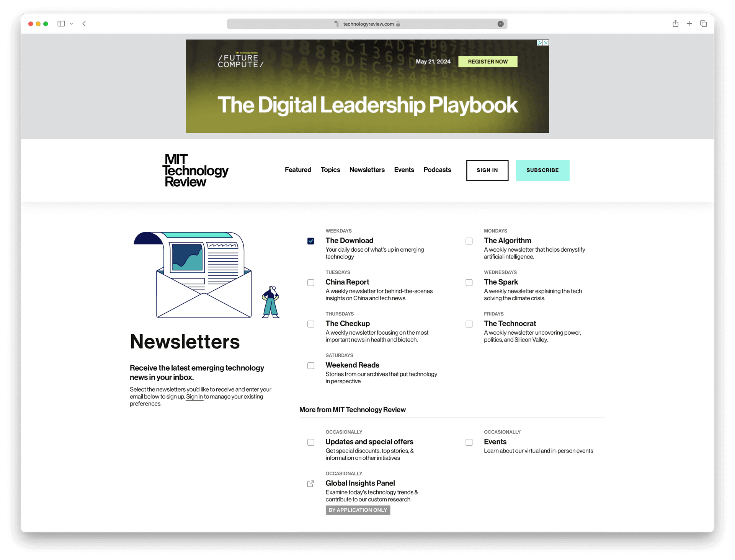The image size is (735, 560).
Task: Click the Register Now ad button
Action: (488, 62)
